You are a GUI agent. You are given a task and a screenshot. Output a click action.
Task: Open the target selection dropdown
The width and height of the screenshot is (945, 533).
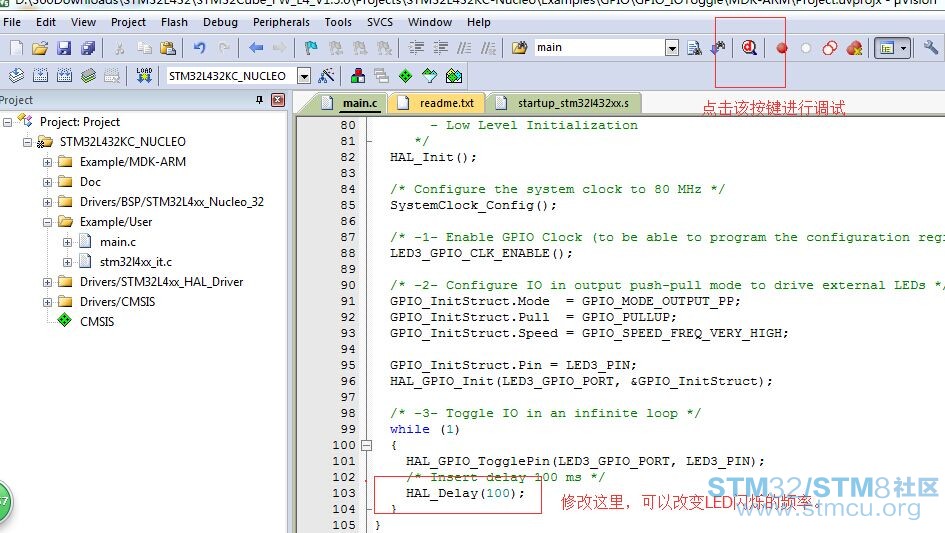click(304, 76)
